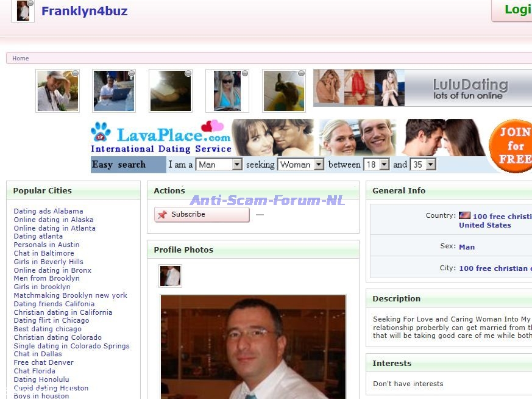The image size is (532, 399).
Task: Open the member thumbnail with laptop
Action: pyautogui.click(x=113, y=91)
